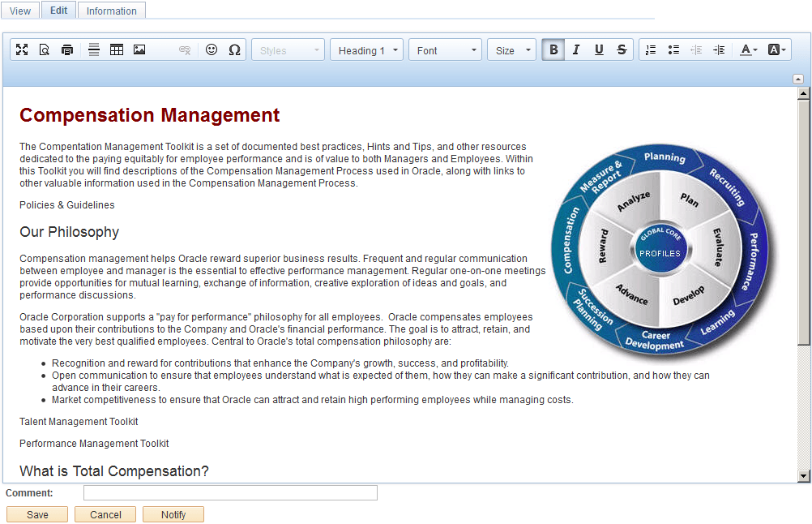Image resolution: width=812 pixels, height=524 pixels.
Task: Open the Size dropdown
Action: [511, 50]
